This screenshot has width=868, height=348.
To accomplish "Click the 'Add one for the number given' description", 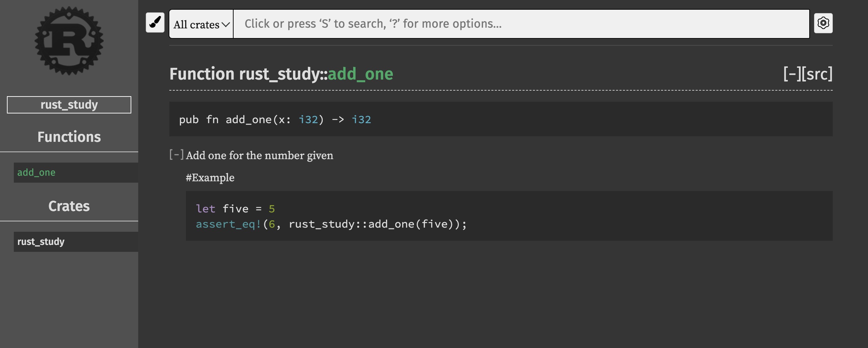I will point(260,156).
